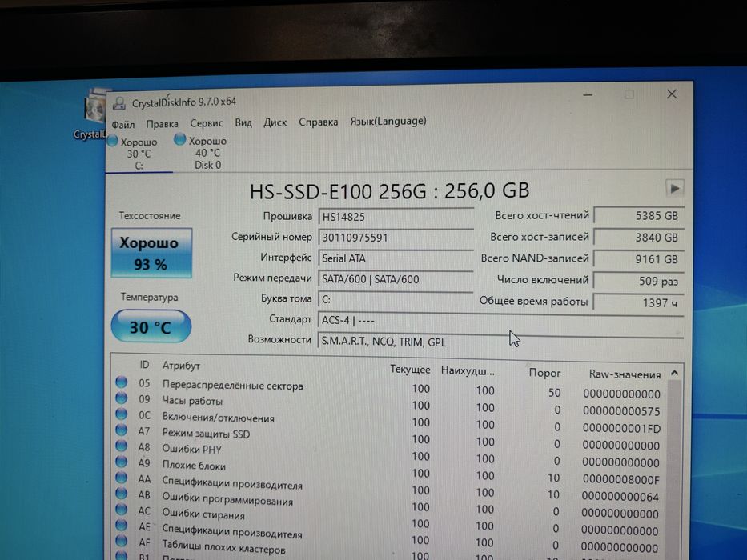Click the power-on hours value 1397 ч
Screen dimensions: 747x560
[639, 302]
